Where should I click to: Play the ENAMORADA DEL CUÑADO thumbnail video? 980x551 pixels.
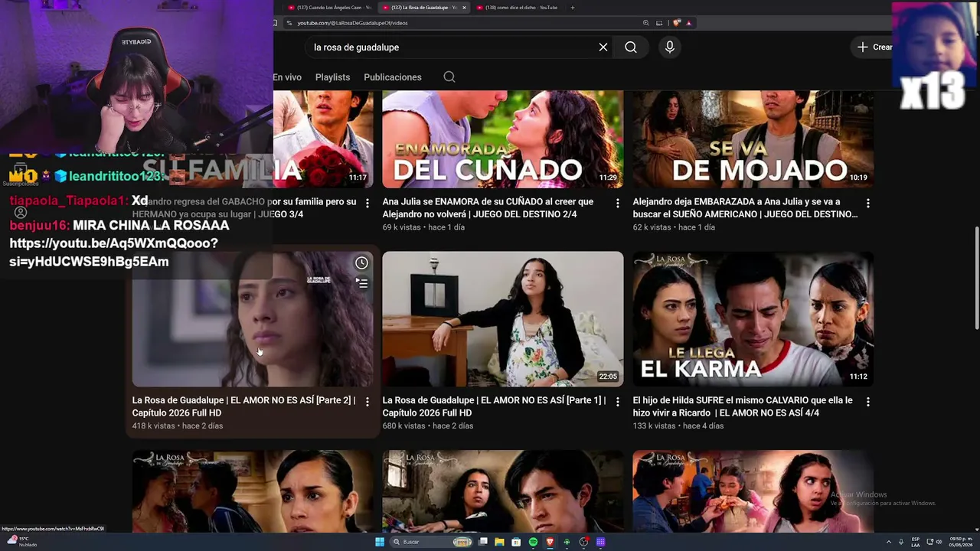click(503, 139)
